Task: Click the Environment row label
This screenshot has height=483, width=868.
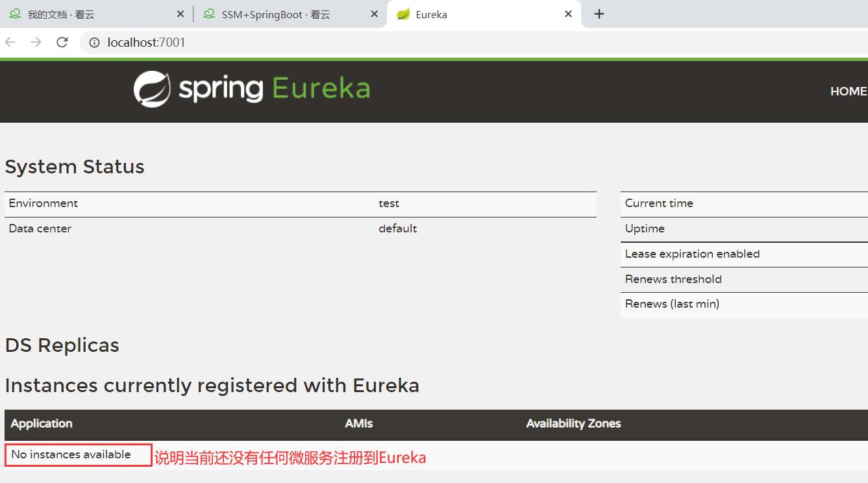Action: (x=43, y=203)
